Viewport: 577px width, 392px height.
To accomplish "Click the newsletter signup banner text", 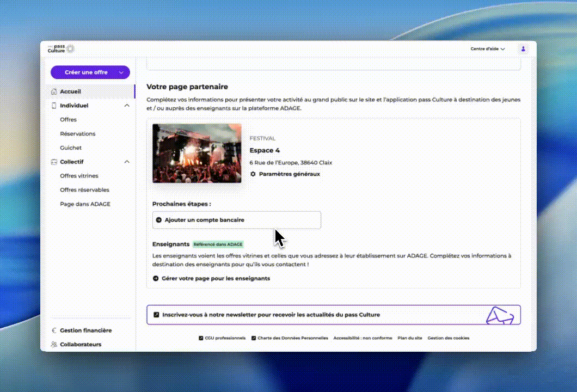I will click(x=271, y=315).
